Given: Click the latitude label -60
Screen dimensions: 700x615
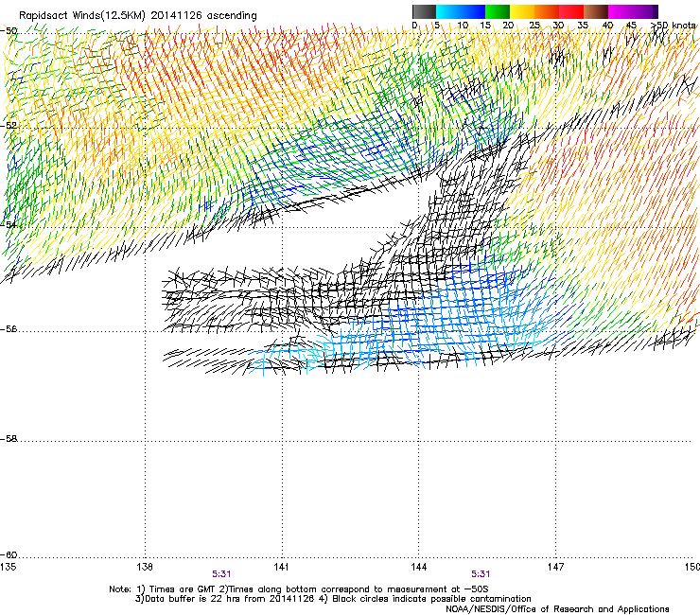Looking at the screenshot, I should pos(9,555).
